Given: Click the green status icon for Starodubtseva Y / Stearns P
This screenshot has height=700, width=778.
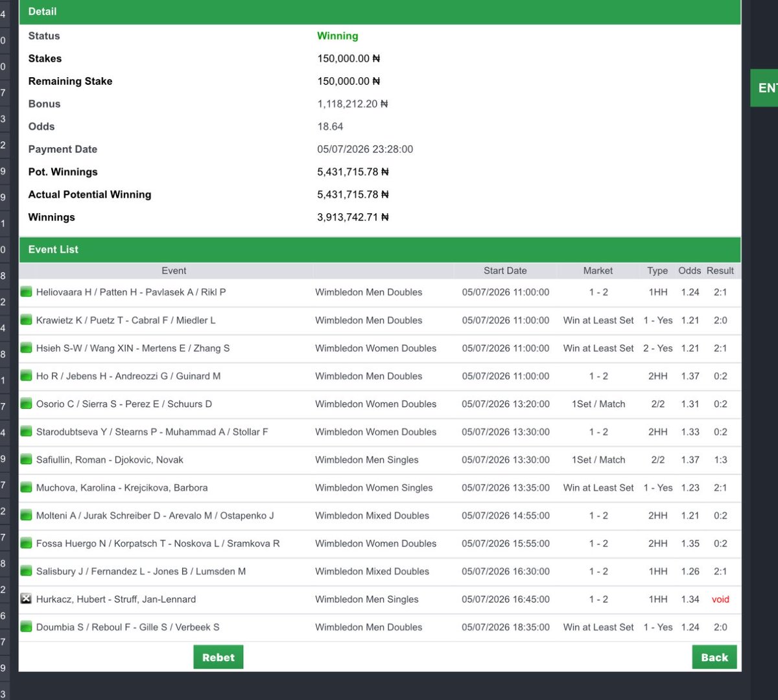Looking at the screenshot, I should click(x=26, y=431).
